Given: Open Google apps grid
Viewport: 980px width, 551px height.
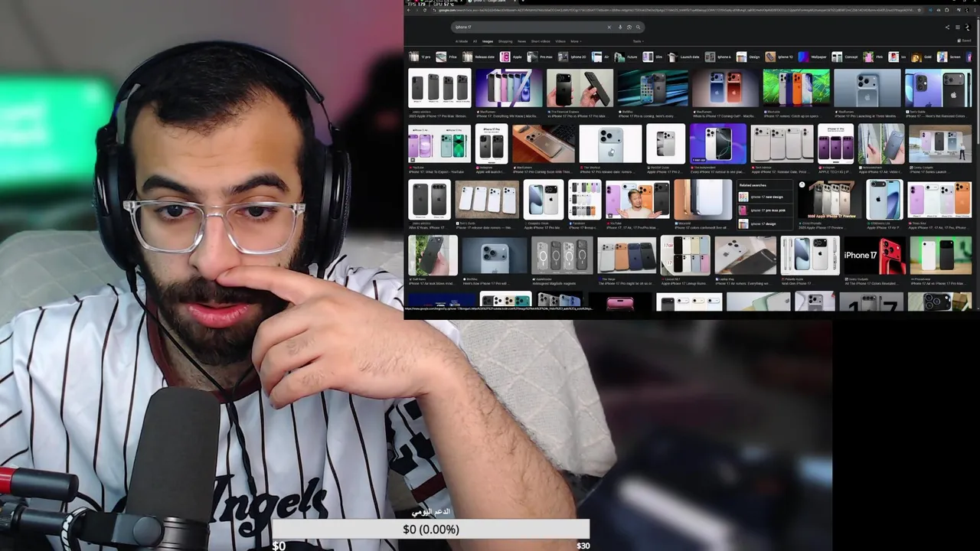Looking at the screenshot, I should tap(957, 27).
